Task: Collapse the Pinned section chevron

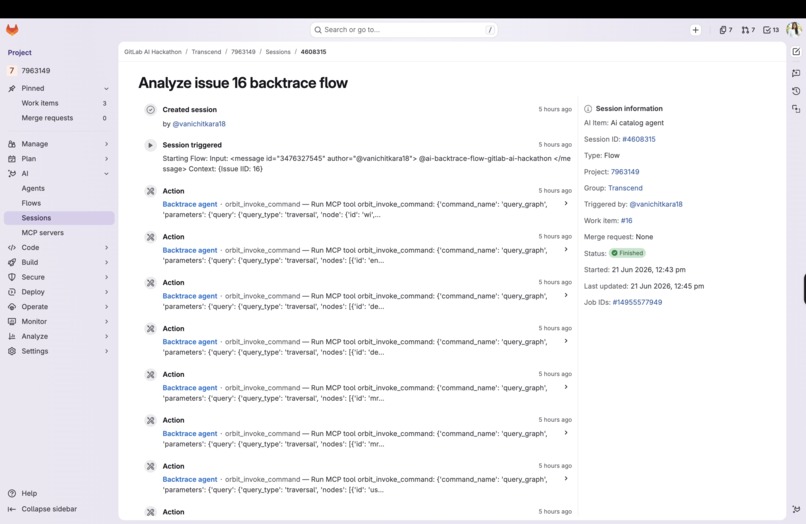Action: [x=106, y=88]
